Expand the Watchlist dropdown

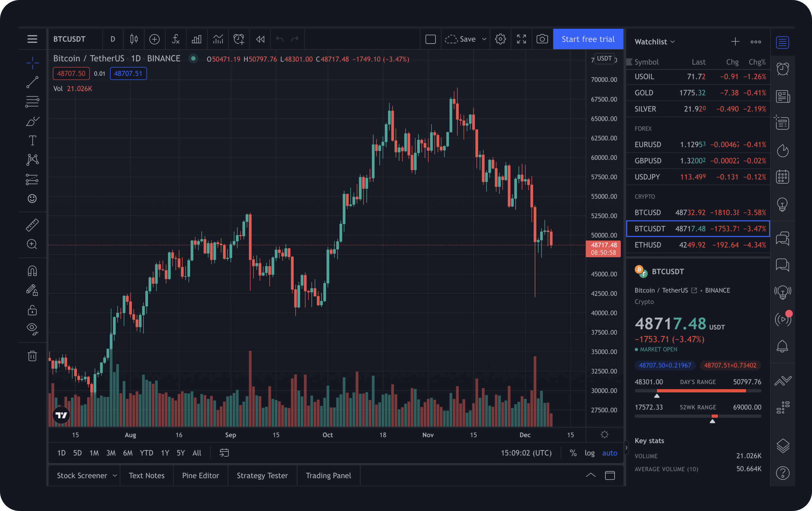point(655,42)
